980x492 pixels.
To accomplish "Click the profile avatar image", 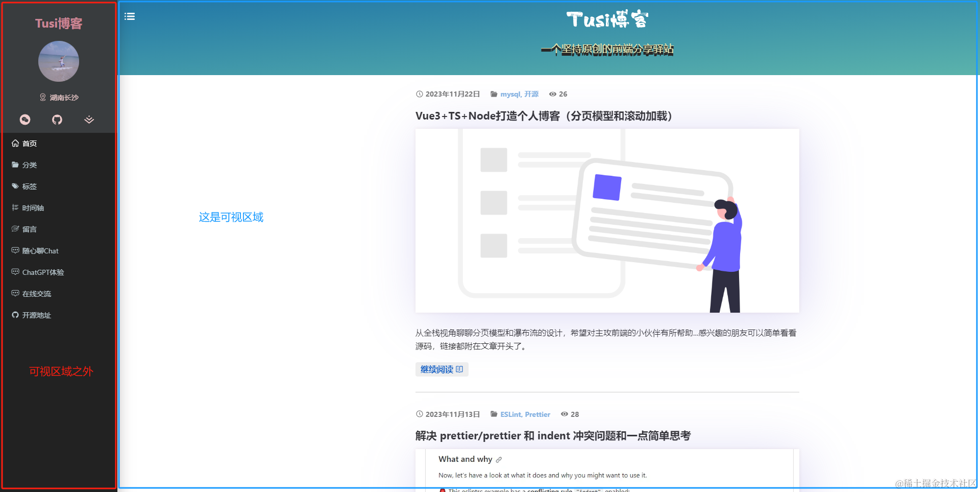I will point(59,61).
